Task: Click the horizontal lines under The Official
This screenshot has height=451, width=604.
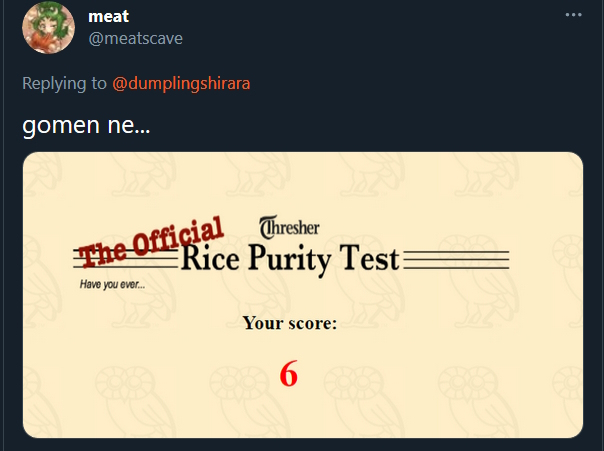Action: coord(126,259)
